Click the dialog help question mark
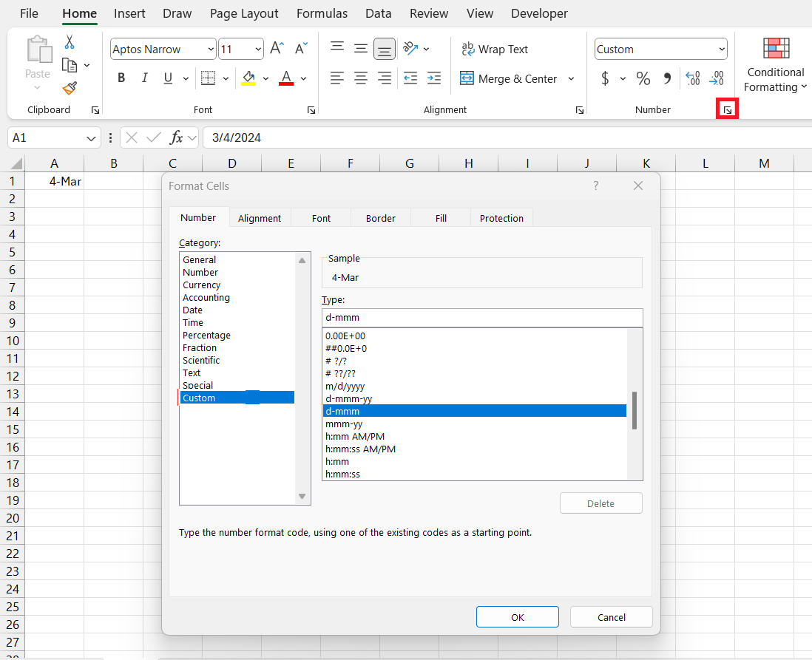Image resolution: width=812 pixels, height=660 pixels. [596, 186]
